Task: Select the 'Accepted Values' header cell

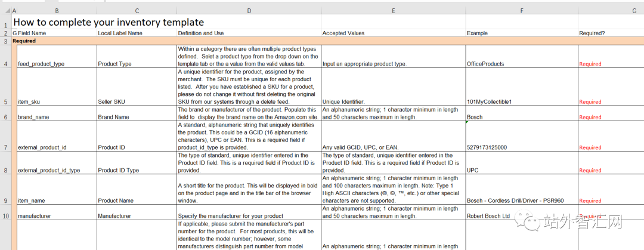Action: (393, 33)
